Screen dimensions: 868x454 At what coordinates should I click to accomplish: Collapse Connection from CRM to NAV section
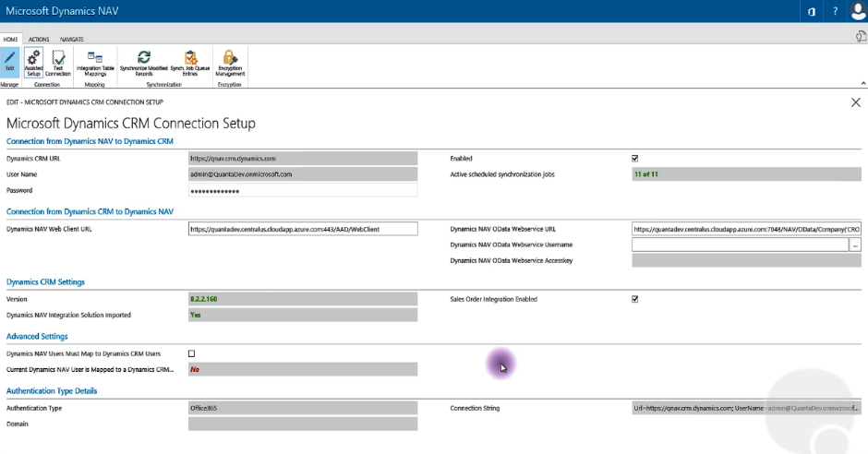click(90, 212)
